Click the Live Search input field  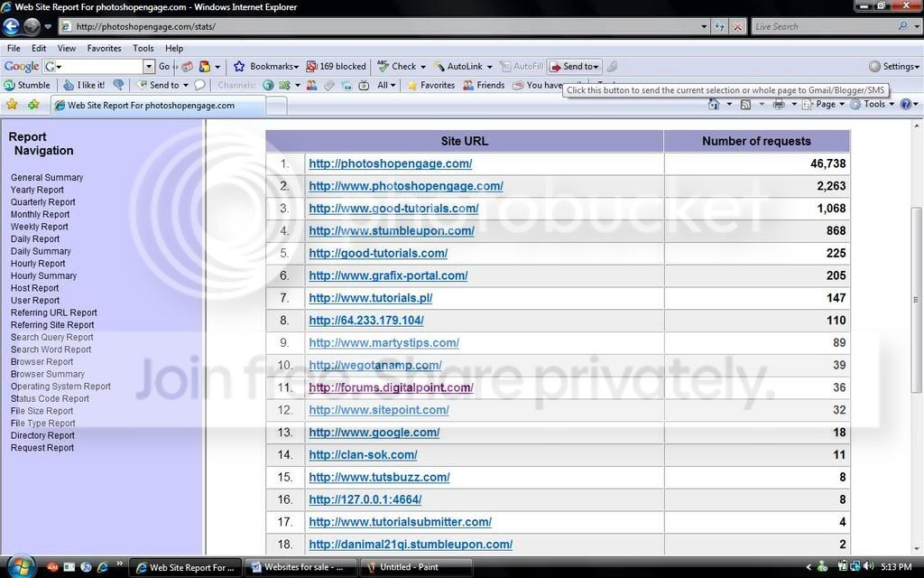[x=825, y=26]
